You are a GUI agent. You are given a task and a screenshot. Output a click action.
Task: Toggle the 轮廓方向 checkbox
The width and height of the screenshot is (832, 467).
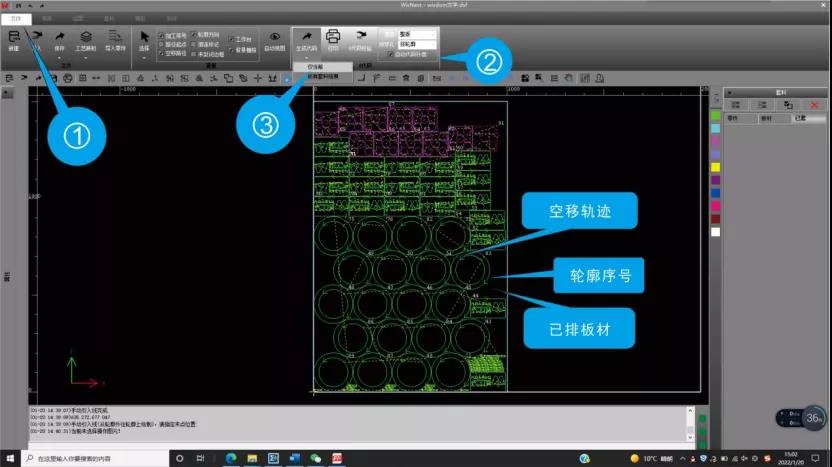[194, 35]
